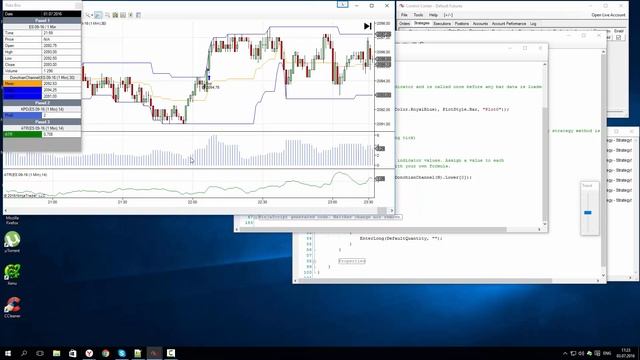
Task: Click the front code editor's horizontal scrollbar
Action: click(x=373, y=229)
